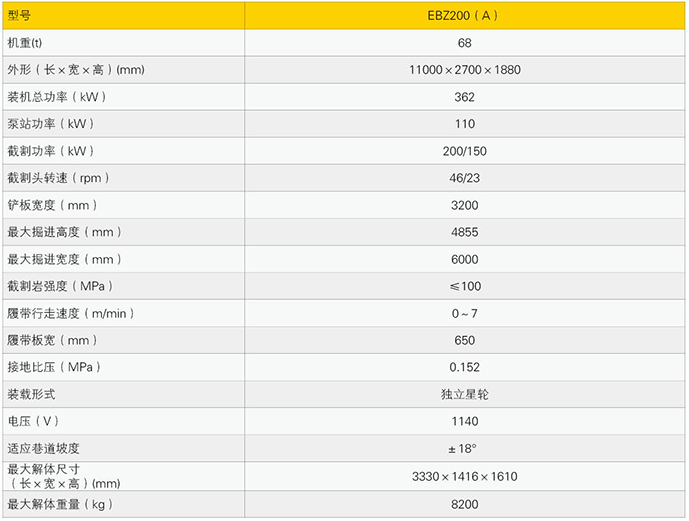Click the voltage value 1140
The image size is (689, 521).
point(464,421)
